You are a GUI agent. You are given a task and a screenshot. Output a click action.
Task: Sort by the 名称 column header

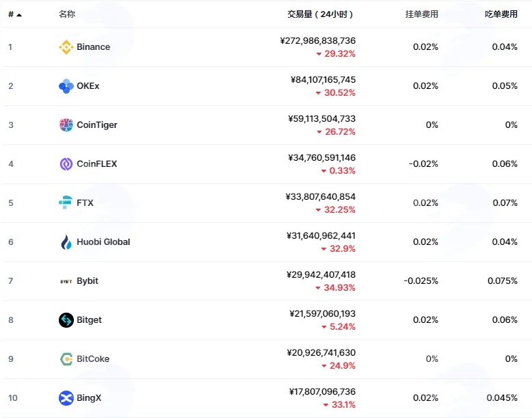pos(67,14)
